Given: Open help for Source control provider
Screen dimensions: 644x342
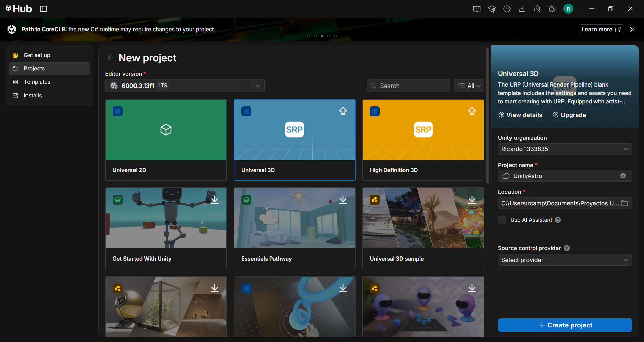Looking at the screenshot, I should tap(567, 248).
